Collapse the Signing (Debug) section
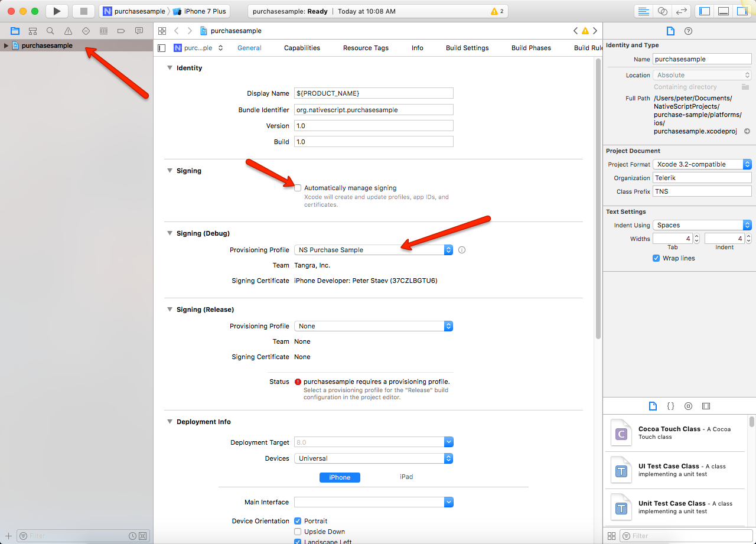756x544 pixels. (x=170, y=233)
